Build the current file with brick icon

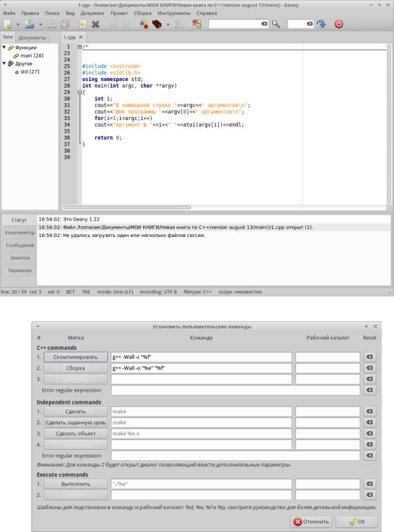click(157, 24)
